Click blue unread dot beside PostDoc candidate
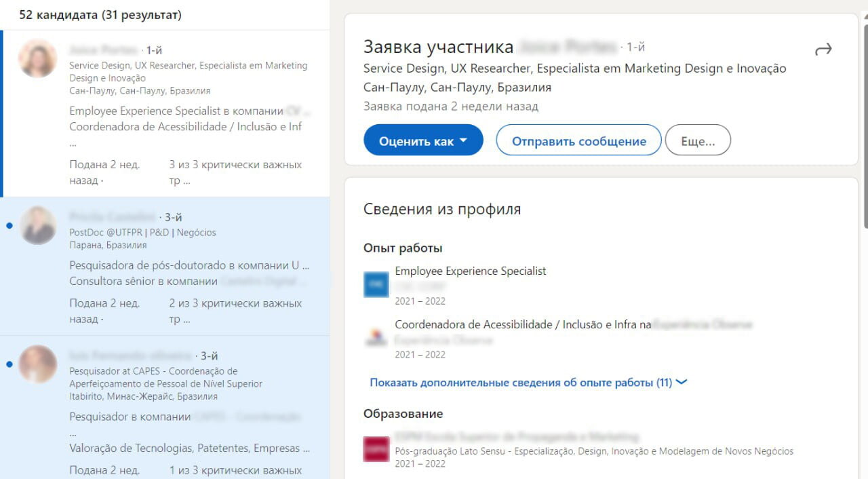 tap(9, 226)
